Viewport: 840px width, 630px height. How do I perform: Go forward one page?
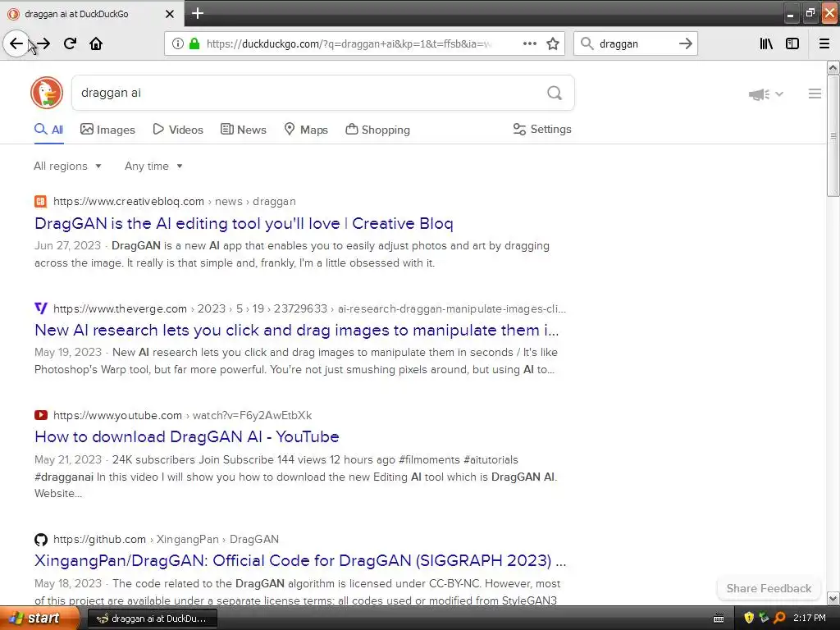(x=43, y=43)
